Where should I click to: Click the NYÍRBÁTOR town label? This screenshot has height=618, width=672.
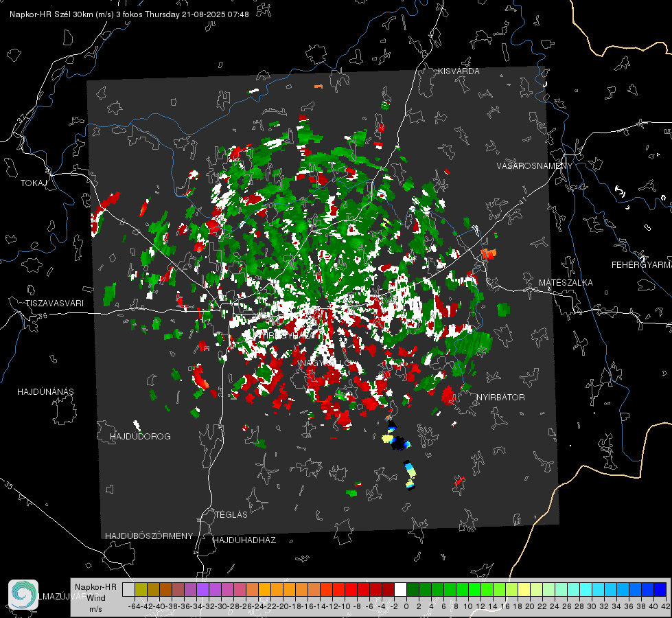pyautogui.click(x=500, y=398)
